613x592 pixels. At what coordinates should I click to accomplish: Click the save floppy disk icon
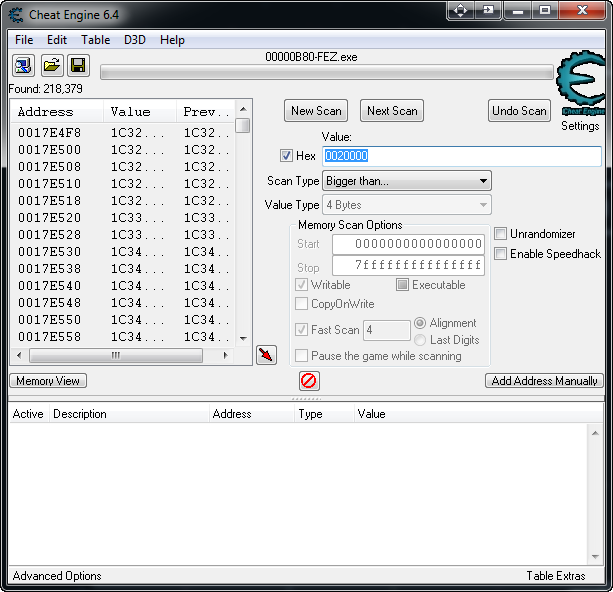tap(79, 66)
